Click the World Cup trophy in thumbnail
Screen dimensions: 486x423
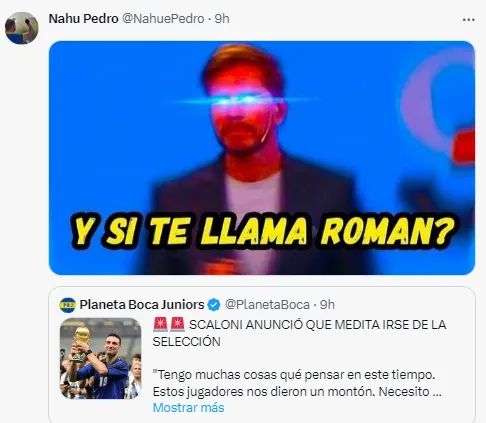tap(81, 343)
